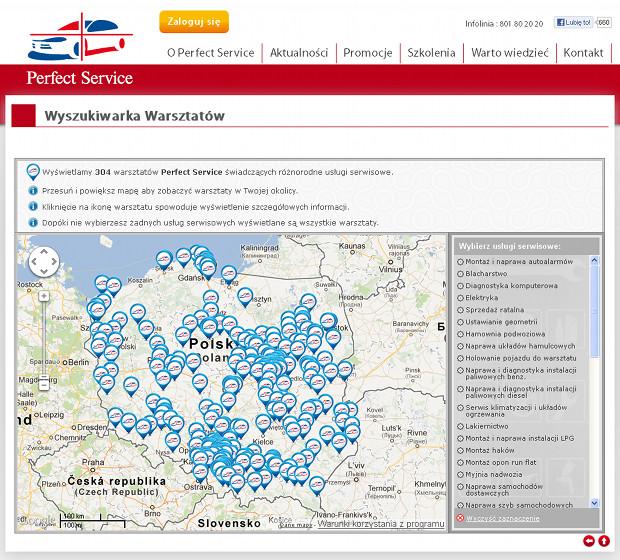620x560 pixels.
Task: Open the Kontakt menu item
Action: 583,53
